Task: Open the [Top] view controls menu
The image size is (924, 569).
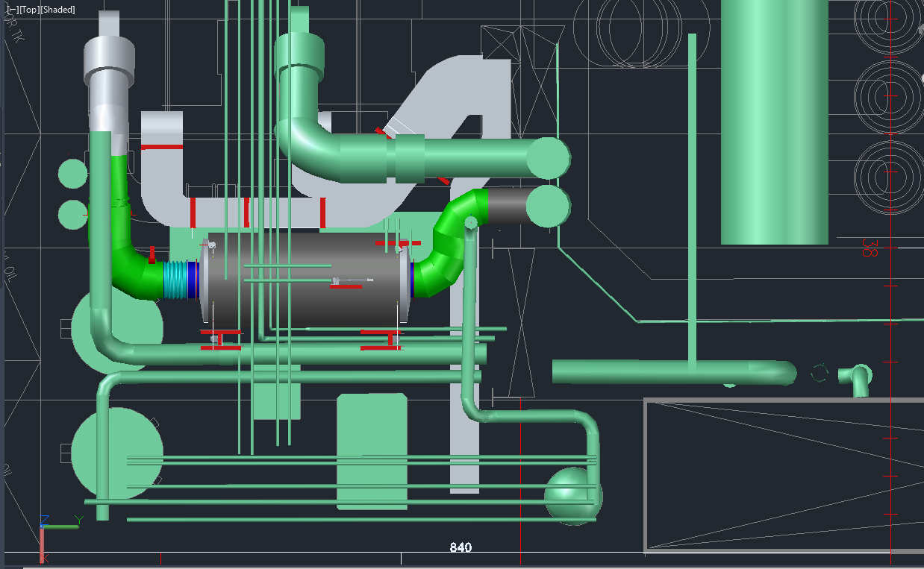Action: (x=29, y=10)
